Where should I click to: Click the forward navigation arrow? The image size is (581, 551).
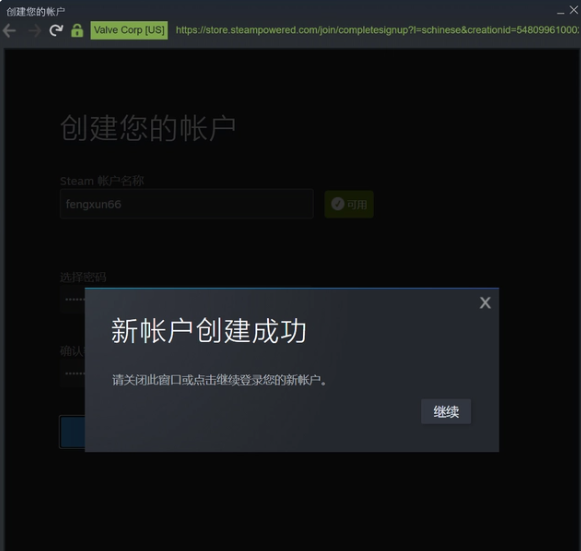point(34,30)
